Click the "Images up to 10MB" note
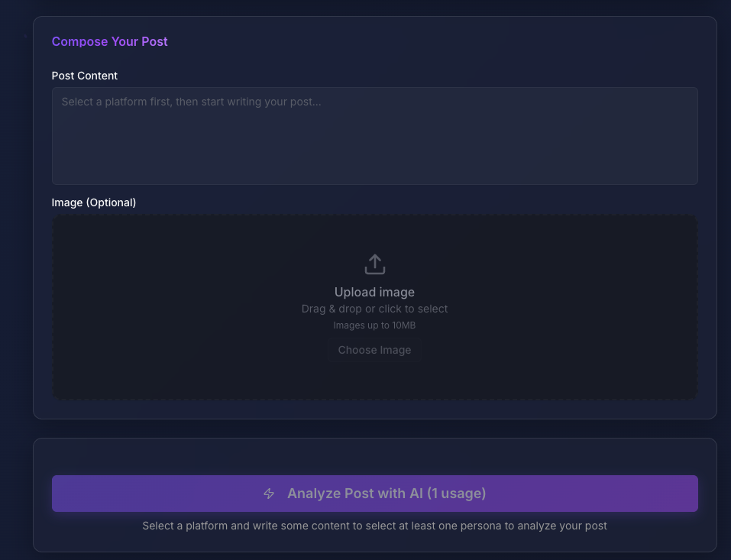The width and height of the screenshot is (731, 560). (374, 325)
